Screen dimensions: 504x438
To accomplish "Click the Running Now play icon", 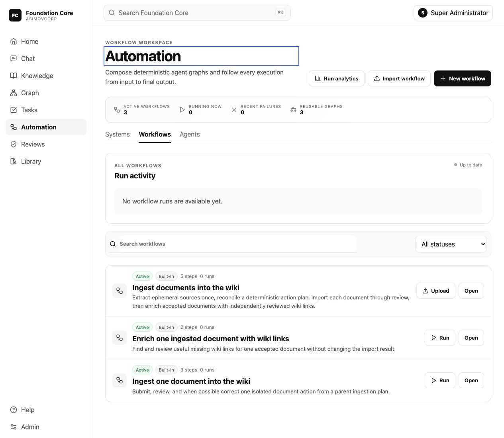I will (x=182, y=109).
